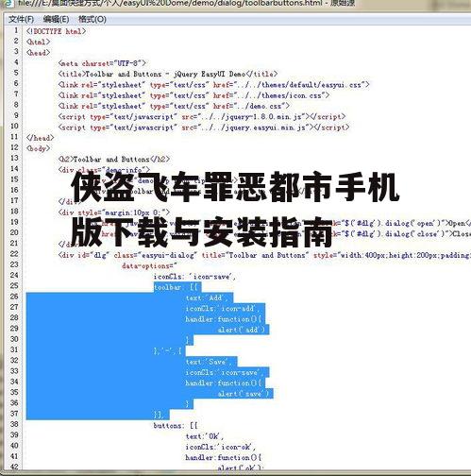Click the easyui.css stylesheet link line
The image size is (471, 476).
(213, 85)
